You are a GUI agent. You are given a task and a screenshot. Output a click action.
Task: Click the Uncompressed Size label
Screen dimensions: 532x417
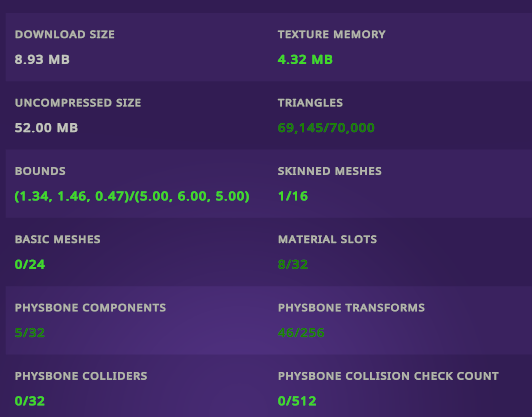78,103
